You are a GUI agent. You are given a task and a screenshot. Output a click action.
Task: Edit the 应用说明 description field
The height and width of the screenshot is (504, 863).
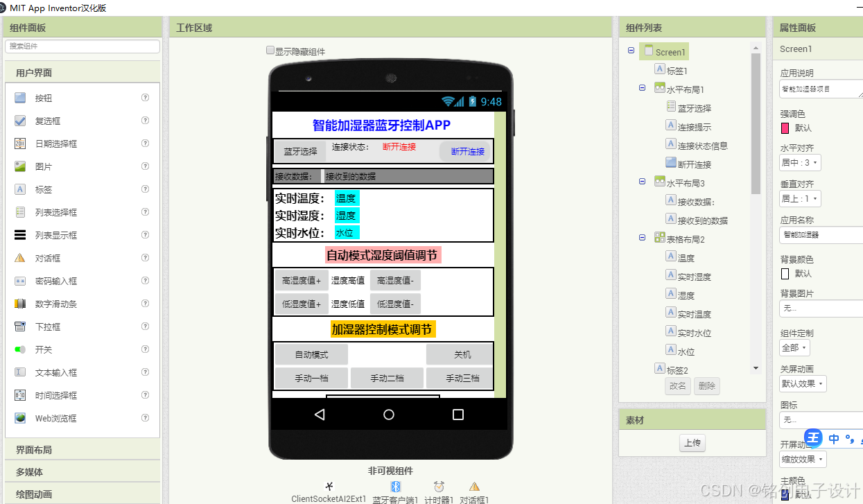click(821, 89)
